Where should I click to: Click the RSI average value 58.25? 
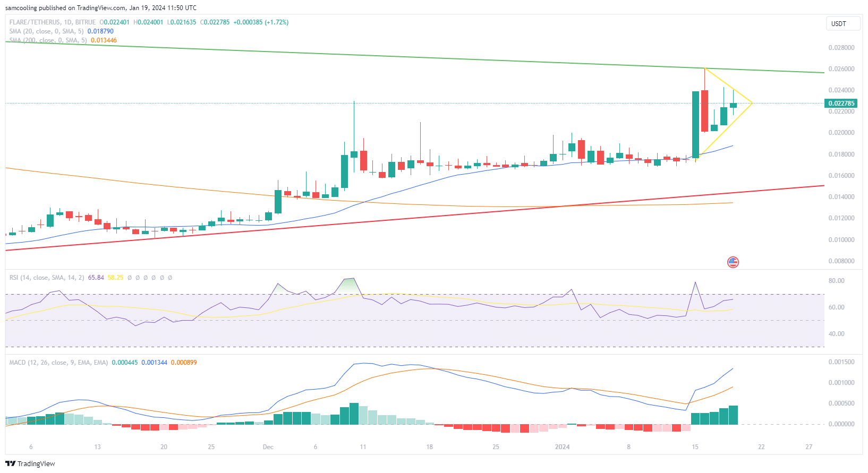pyautogui.click(x=115, y=278)
